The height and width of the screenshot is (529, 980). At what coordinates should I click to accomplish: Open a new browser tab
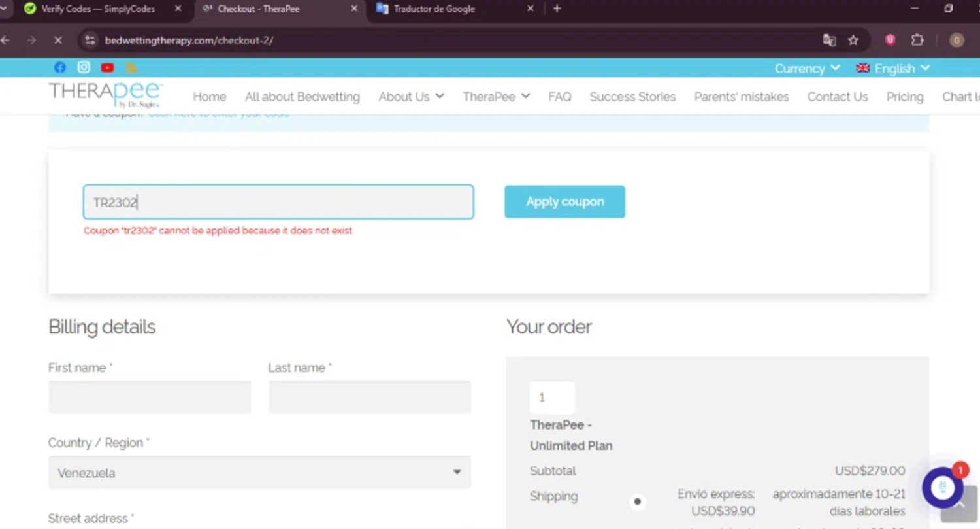[557, 9]
